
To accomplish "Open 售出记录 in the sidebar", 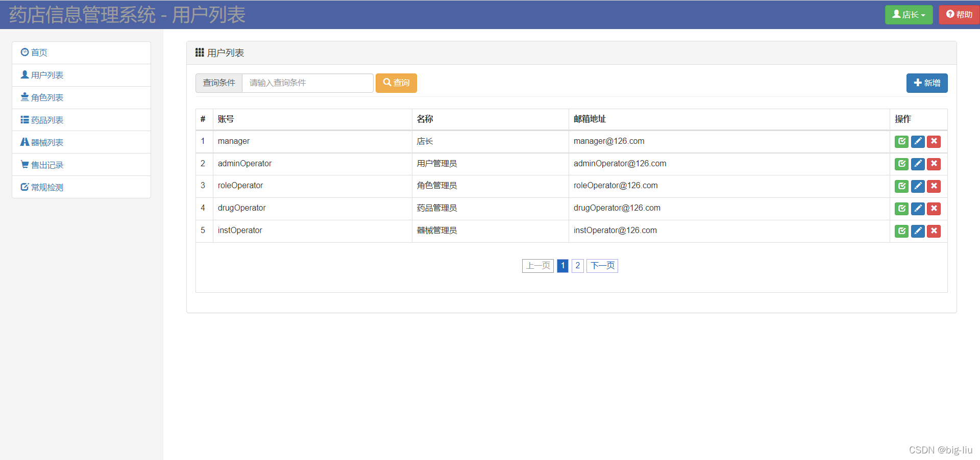I will (x=81, y=165).
